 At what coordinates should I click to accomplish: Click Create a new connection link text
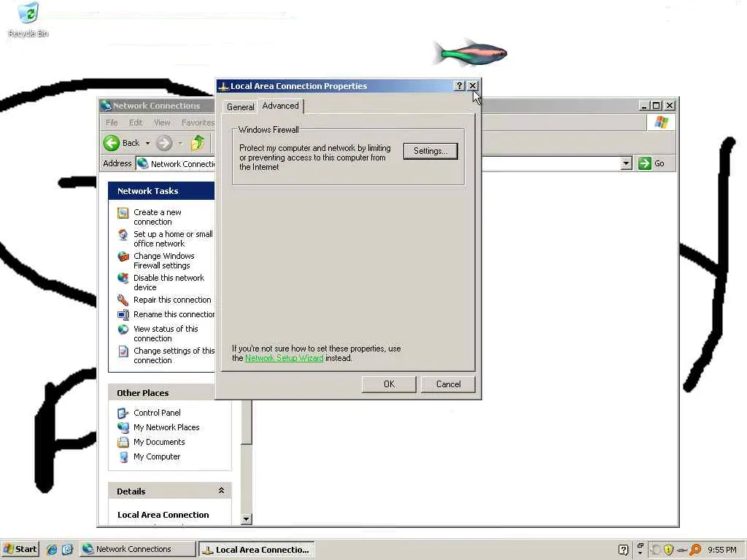158,217
